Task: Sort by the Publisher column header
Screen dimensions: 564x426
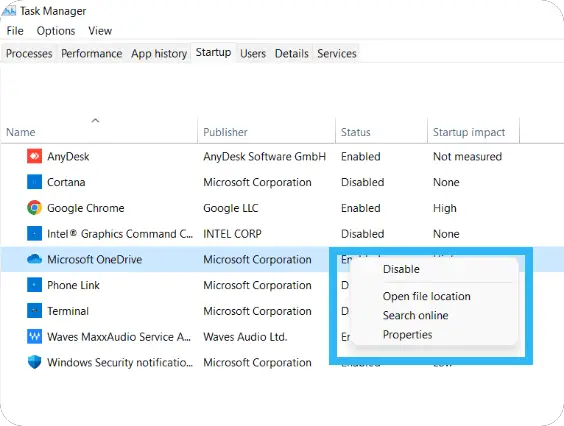Action: coord(225,132)
